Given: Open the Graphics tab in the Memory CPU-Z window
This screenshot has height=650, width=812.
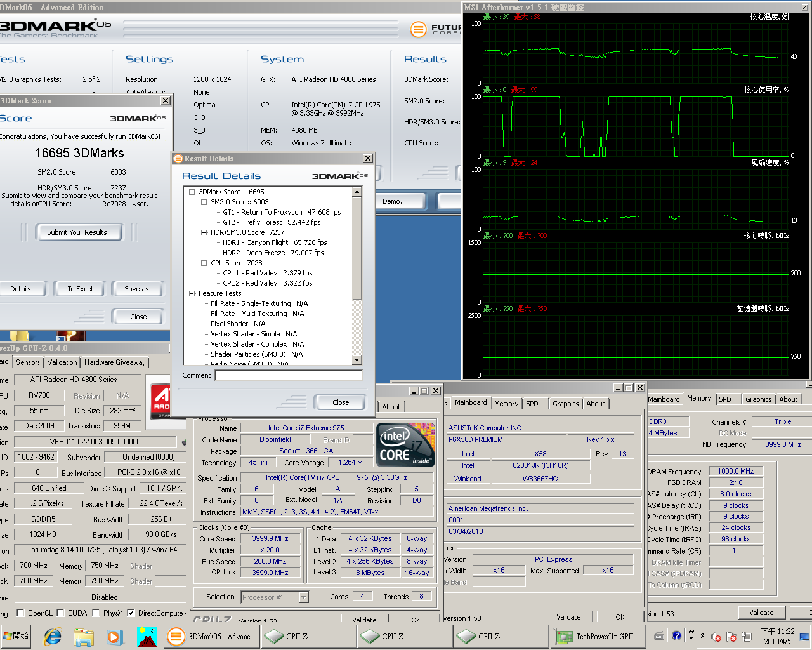Looking at the screenshot, I should (x=758, y=399).
